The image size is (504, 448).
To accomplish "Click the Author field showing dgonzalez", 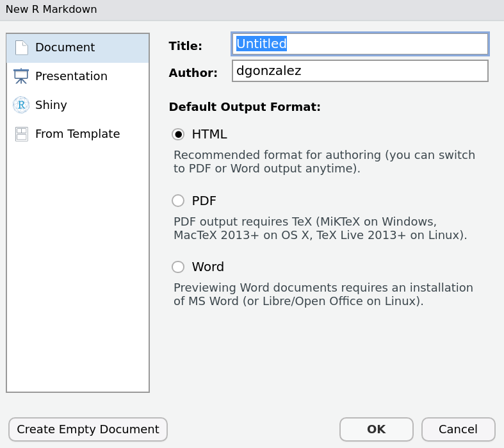I will point(360,71).
